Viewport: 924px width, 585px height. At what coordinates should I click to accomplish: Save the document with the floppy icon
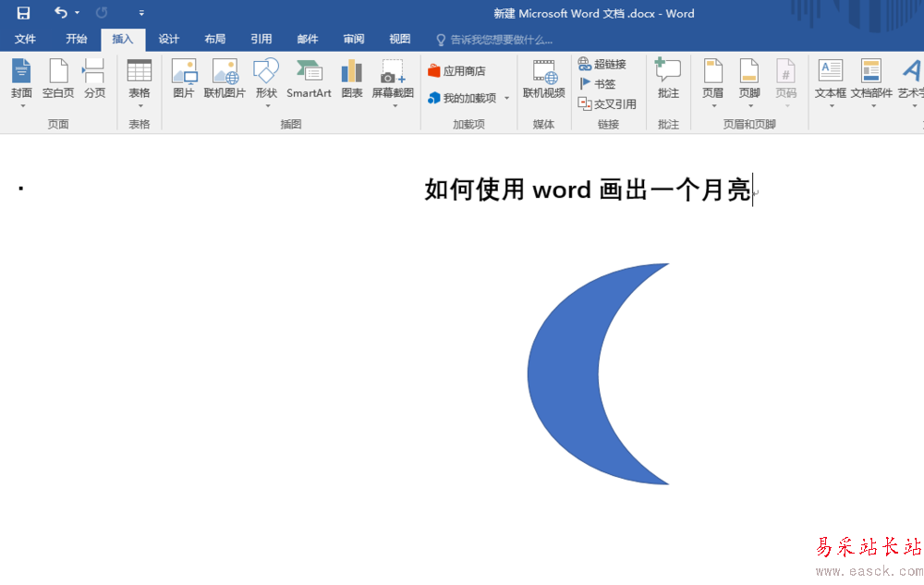23,13
